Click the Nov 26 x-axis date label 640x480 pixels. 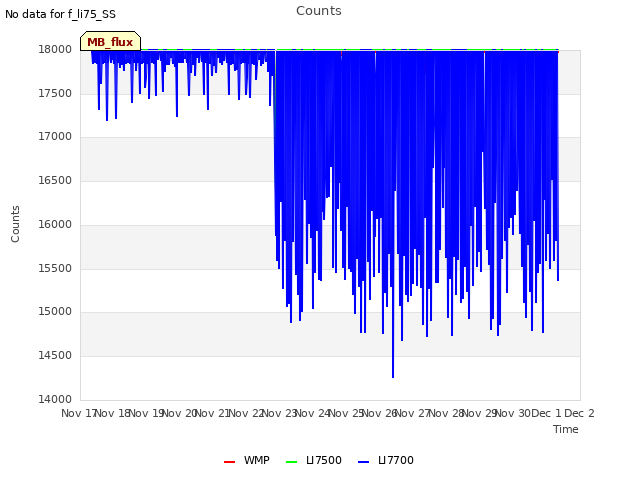(x=380, y=413)
